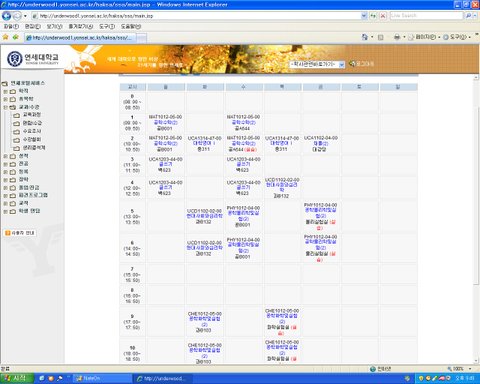The height and width of the screenshot is (384, 480).
Task: Click the browser Back arrow button
Action: pos(6,16)
